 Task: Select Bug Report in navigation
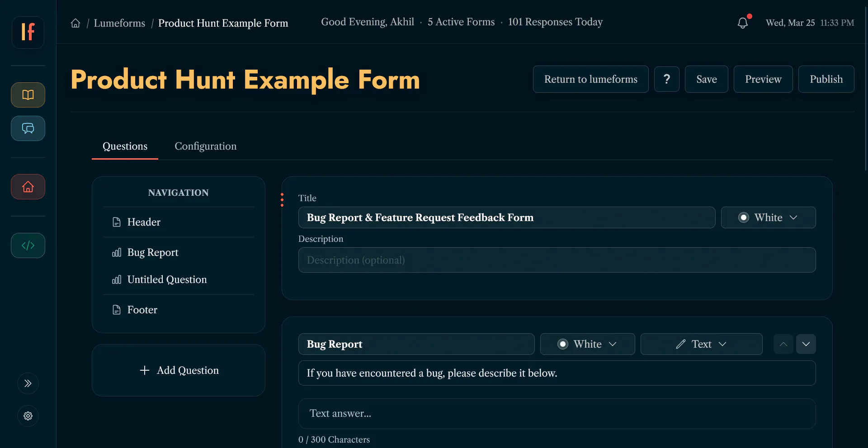click(x=179, y=252)
